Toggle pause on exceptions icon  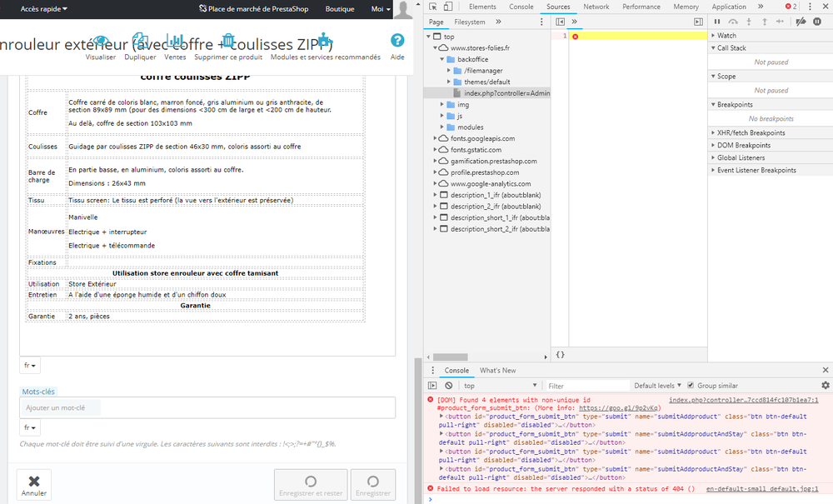coord(817,22)
